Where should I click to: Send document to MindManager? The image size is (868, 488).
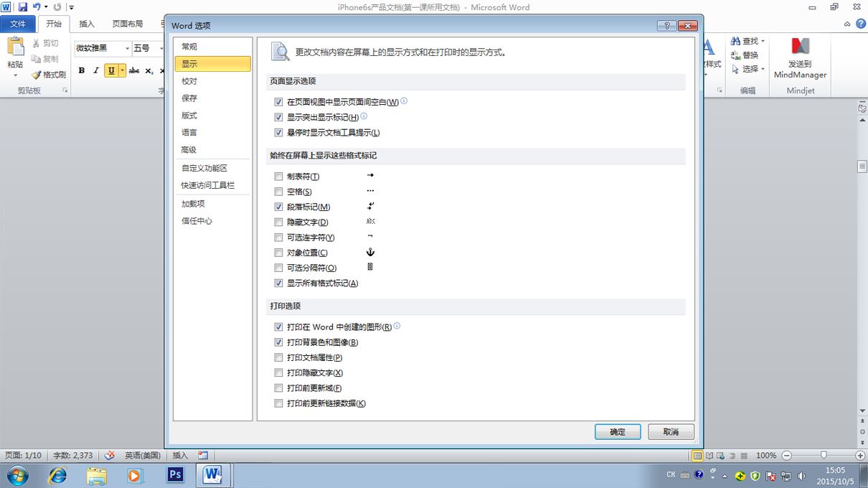[800, 57]
